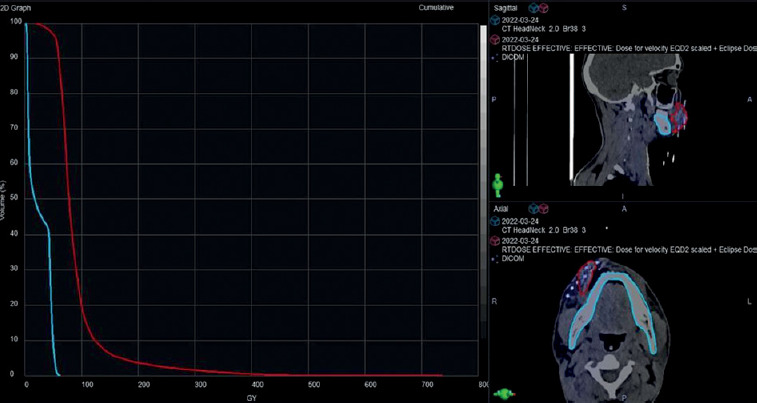Click the Axial view label
The height and width of the screenshot is (403, 762).
[500, 209]
